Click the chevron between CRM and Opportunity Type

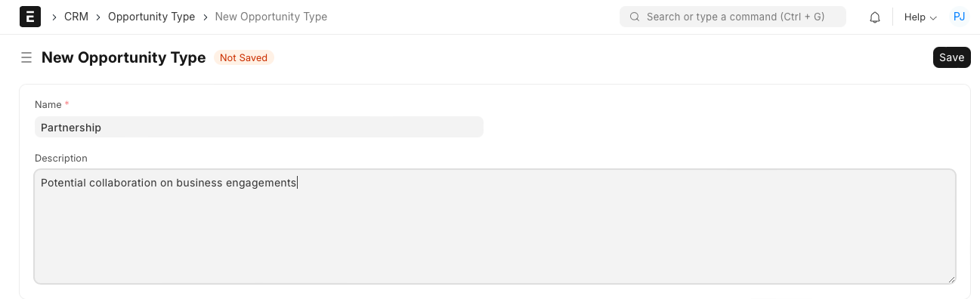point(98,17)
